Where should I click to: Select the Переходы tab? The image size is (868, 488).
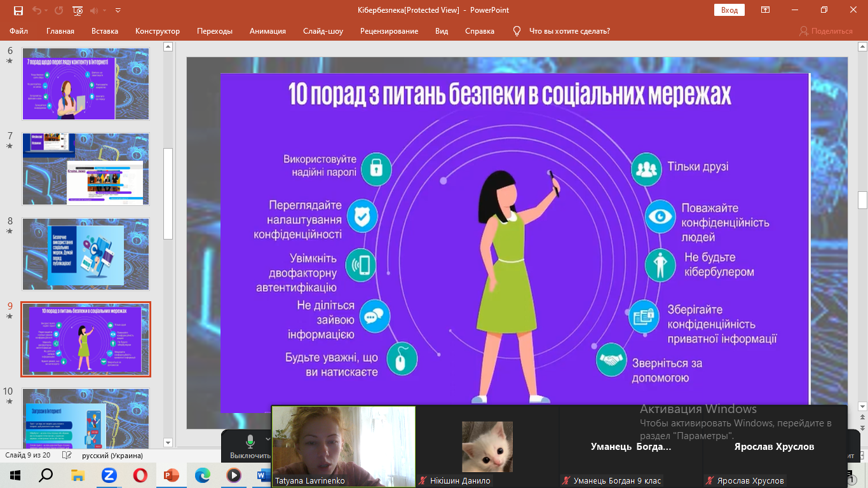[x=215, y=30]
